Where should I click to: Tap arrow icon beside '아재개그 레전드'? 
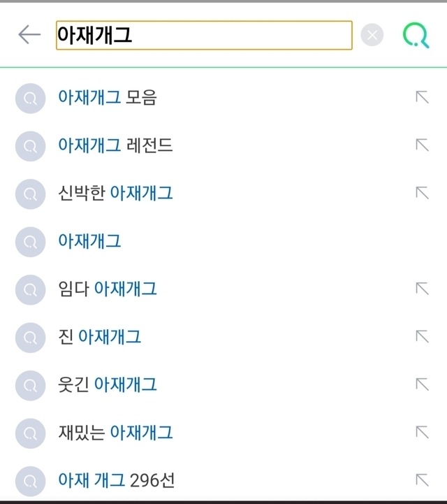point(422,145)
